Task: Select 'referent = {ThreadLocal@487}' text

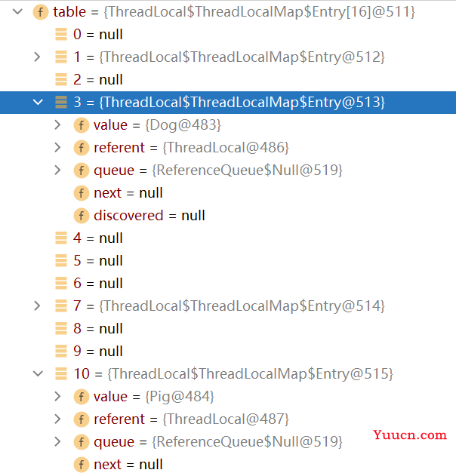Action: [x=191, y=419]
